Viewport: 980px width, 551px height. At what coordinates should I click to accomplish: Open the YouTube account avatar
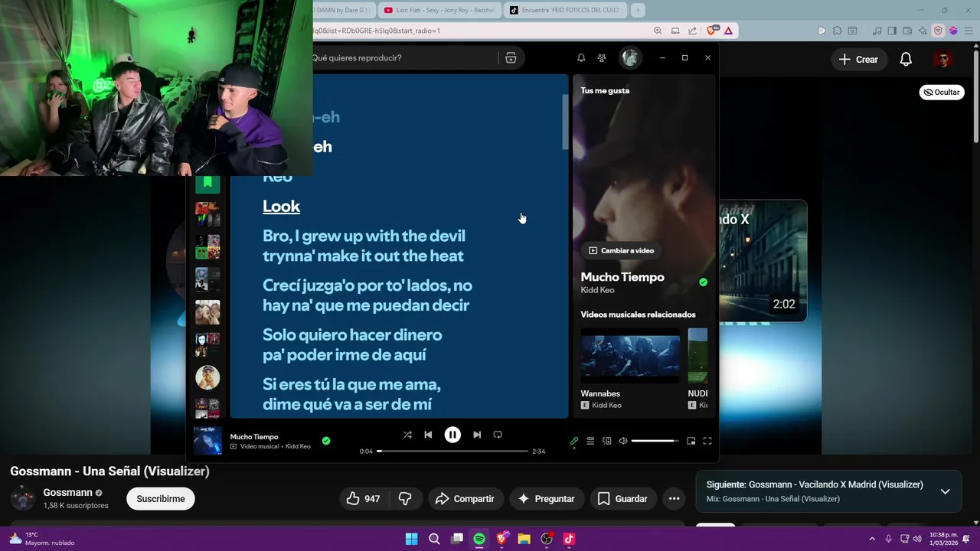943,60
